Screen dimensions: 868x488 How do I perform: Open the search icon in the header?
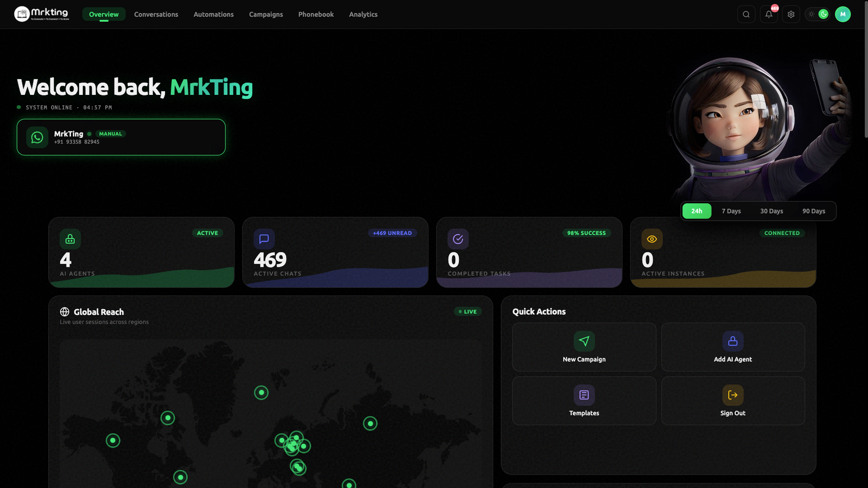[746, 15]
